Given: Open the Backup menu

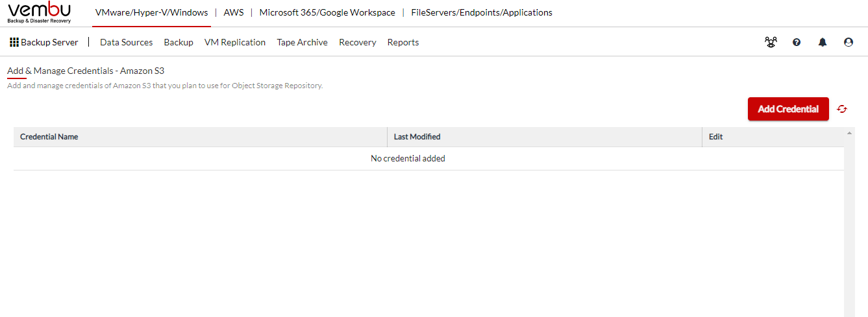Looking at the screenshot, I should point(179,42).
